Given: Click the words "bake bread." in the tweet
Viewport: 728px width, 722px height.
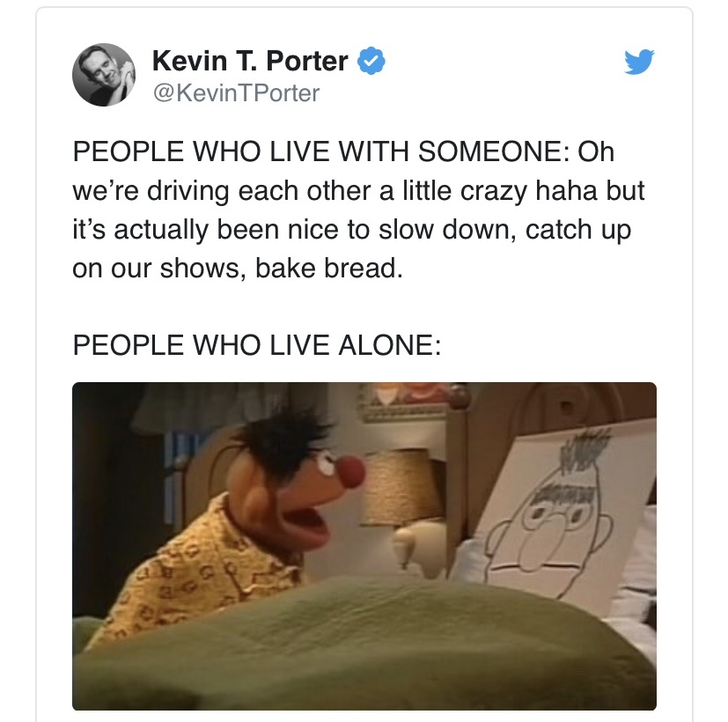Looking at the screenshot, I should (328, 269).
